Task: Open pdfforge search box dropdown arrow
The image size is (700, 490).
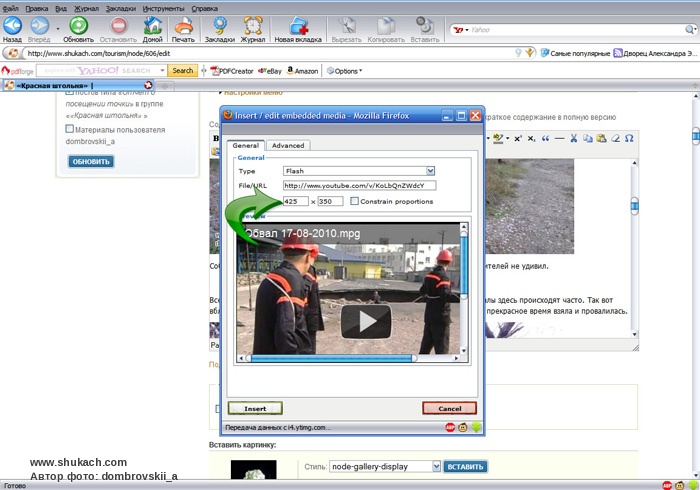Action: (x=162, y=71)
